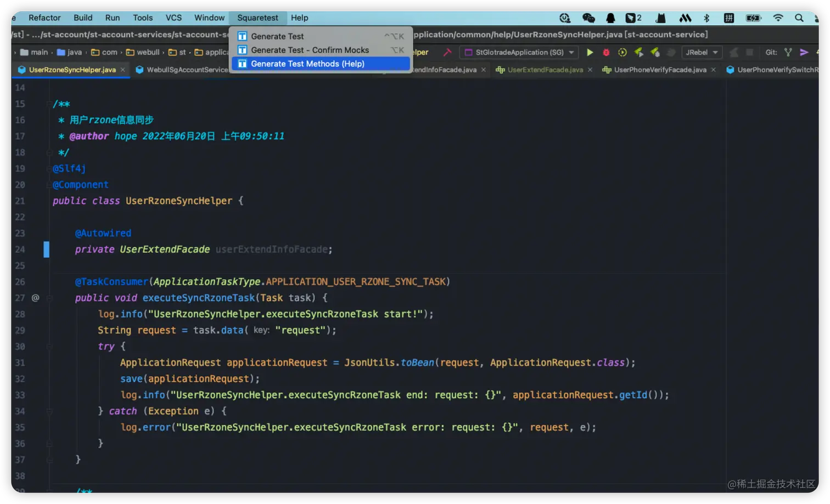Open the JRebel dropdown

(x=702, y=53)
